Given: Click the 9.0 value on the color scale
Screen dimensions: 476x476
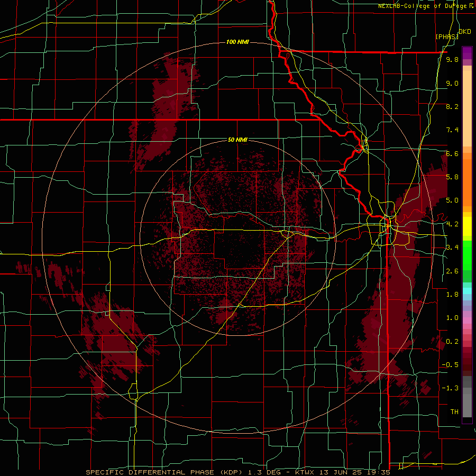Looking at the screenshot, I should tap(452, 83).
